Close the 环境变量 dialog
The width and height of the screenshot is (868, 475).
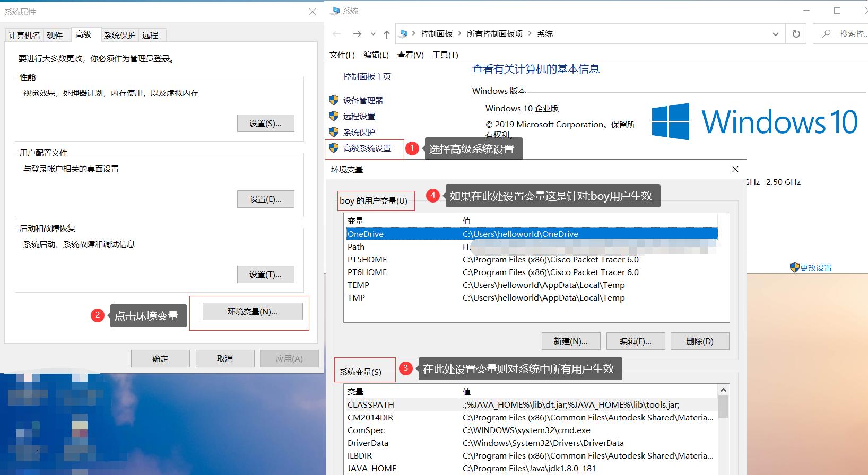tap(735, 169)
